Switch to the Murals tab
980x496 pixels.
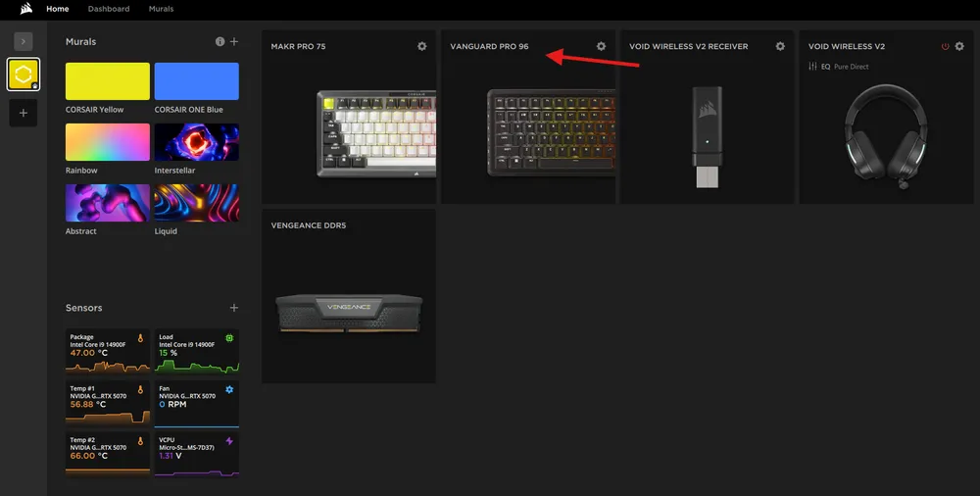pos(162,9)
